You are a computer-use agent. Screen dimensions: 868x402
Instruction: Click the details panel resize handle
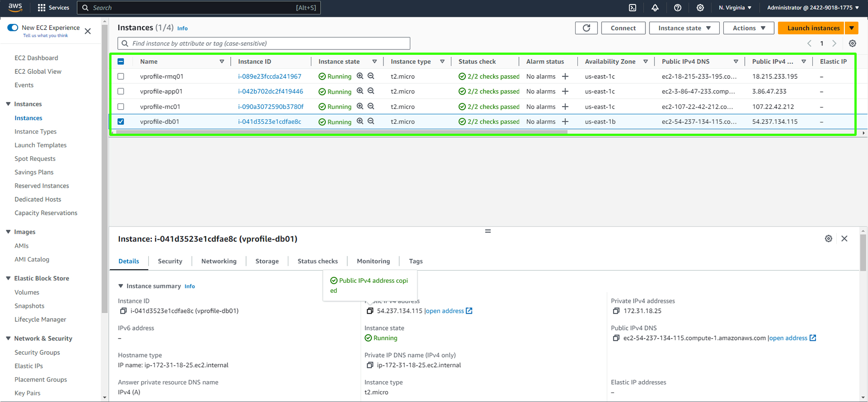[488, 231]
